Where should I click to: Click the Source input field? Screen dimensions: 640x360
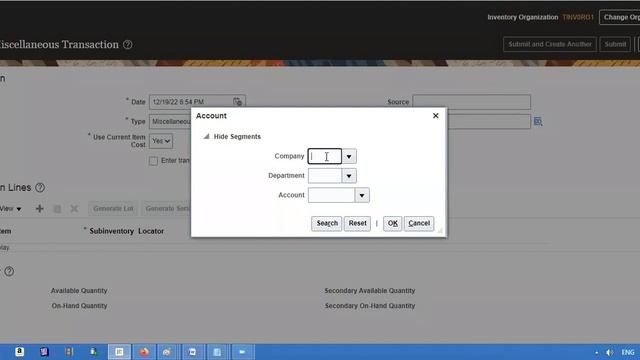pos(471,102)
